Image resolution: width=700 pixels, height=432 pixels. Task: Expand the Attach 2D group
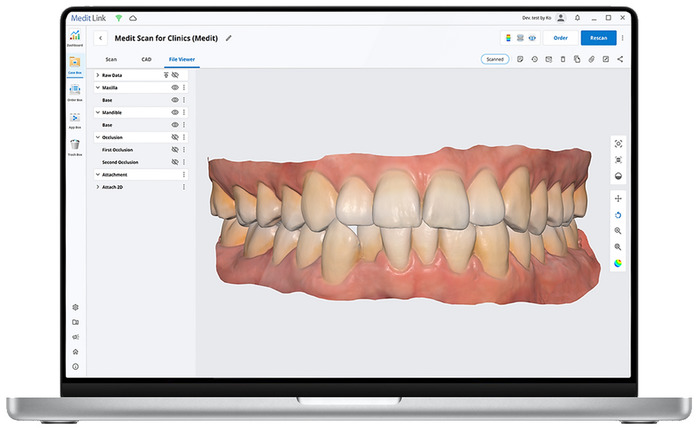[97, 187]
